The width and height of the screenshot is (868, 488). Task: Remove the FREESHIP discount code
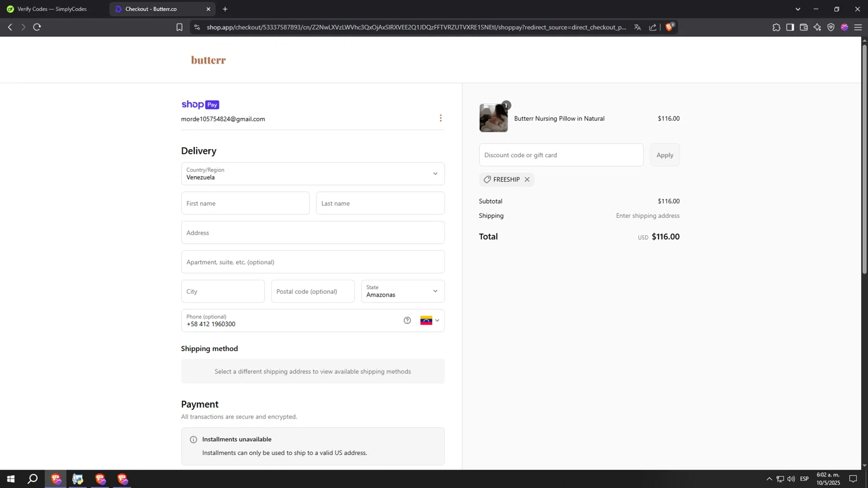click(x=527, y=179)
